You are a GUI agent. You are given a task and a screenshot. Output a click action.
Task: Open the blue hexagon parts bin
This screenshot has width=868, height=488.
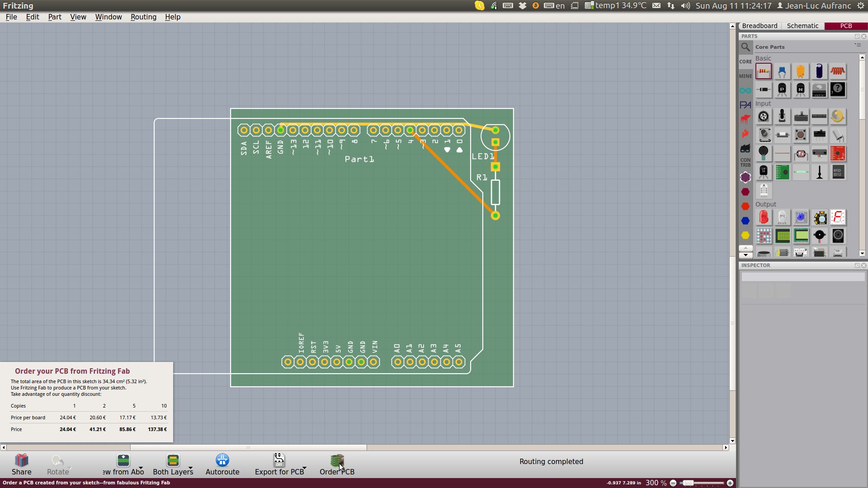point(745,221)
